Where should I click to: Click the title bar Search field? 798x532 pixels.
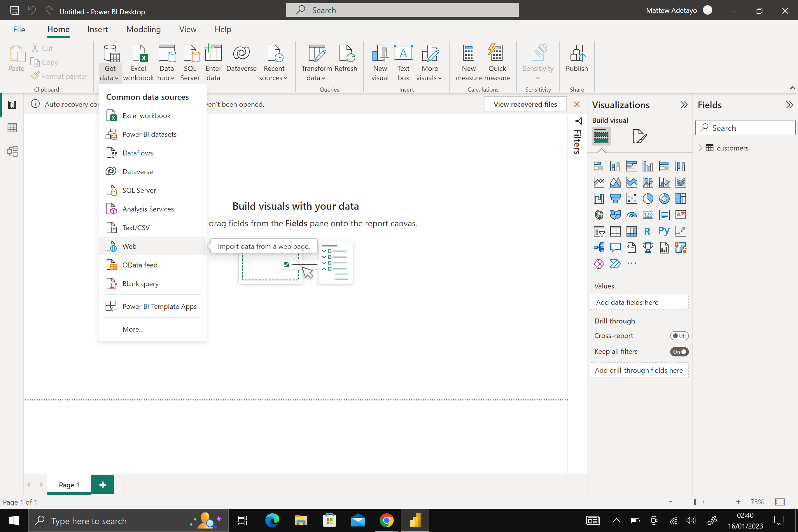coord(402,10)
